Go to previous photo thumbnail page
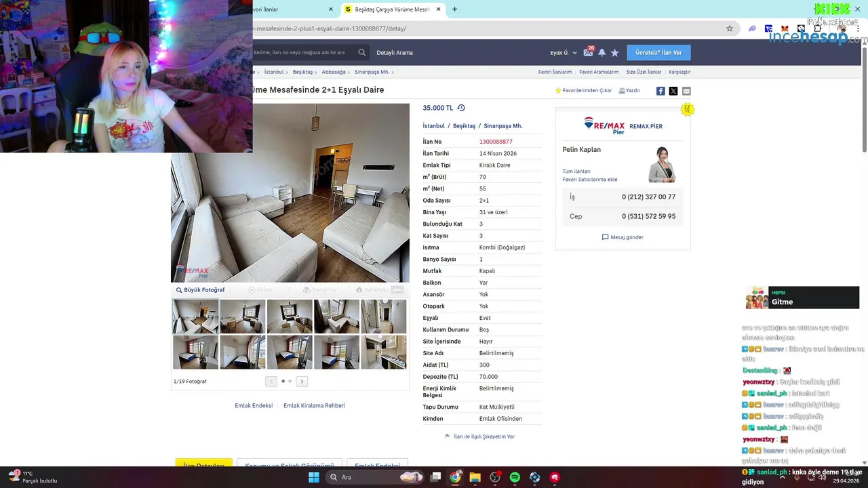This screenshot has width=868, height=488. tap(271, 382)
